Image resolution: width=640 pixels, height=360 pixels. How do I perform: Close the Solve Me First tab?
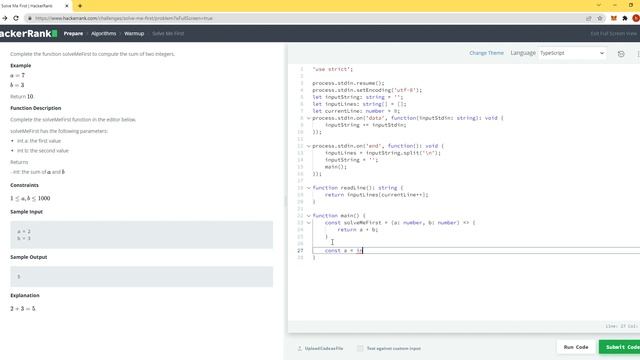(67, 6)
